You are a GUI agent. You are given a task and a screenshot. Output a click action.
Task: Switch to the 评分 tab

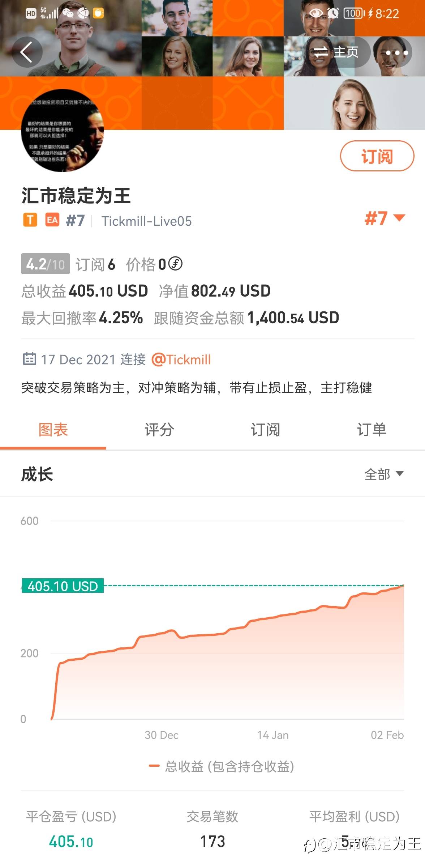[159, 430]
